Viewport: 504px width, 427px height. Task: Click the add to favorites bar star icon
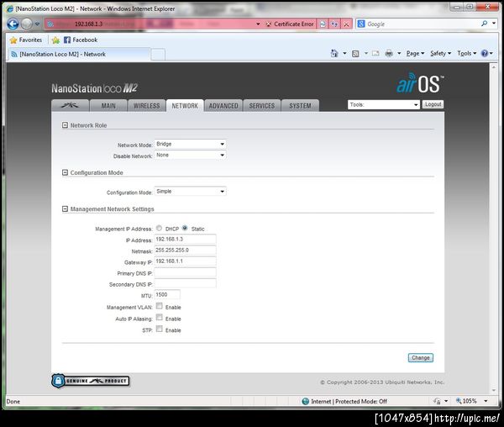pos(55,40)
